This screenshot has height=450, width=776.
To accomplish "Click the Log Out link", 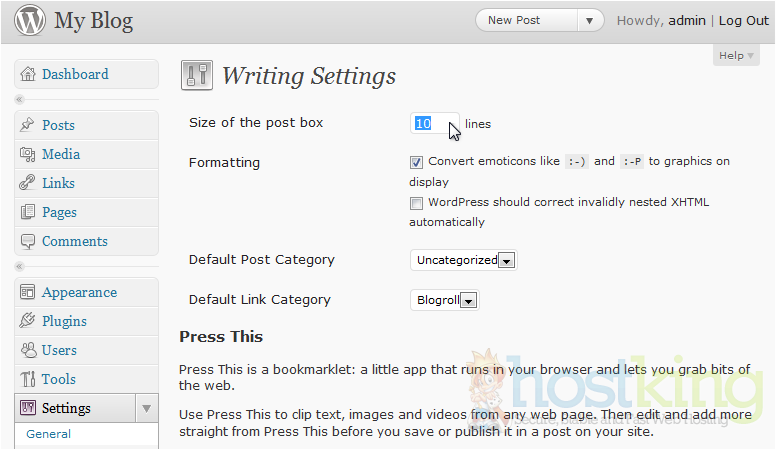I will (x=743, y=20).
